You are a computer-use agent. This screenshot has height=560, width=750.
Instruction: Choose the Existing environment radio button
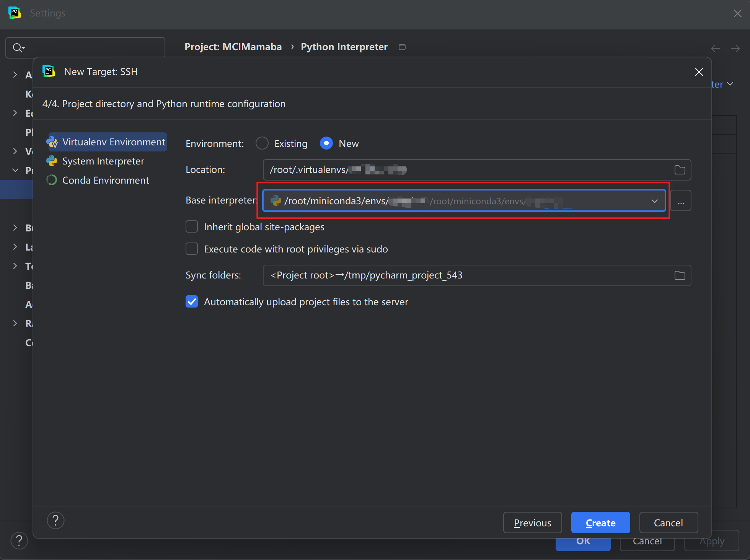[x=262, y=143]
